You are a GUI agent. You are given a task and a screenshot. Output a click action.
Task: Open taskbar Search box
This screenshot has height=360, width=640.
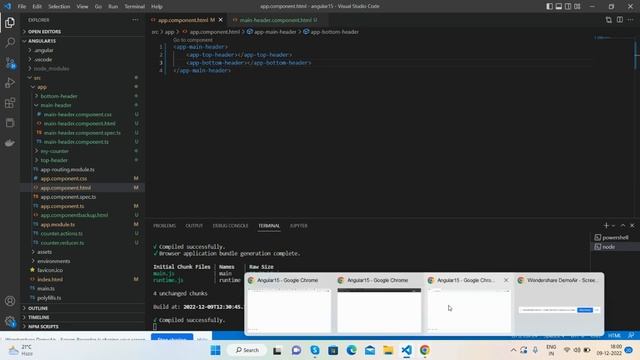[247, 350]
